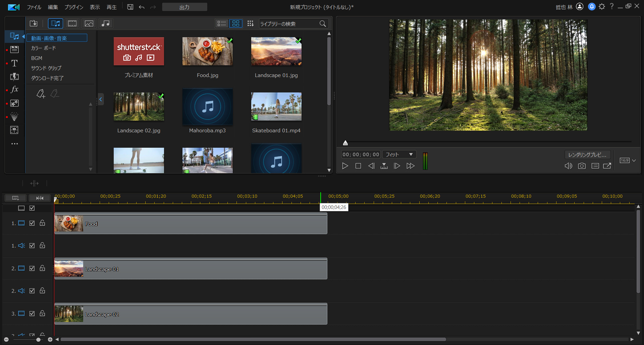This screenshot has width=644, height=345.
Task: Open the フィット zoom dropdown
Action: [x=399, y=154]
